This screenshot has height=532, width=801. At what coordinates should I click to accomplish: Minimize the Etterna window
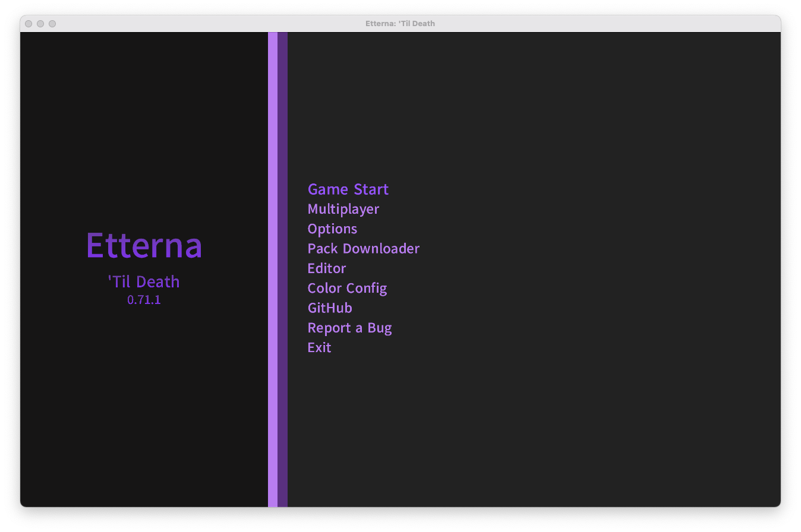(40, 24)
